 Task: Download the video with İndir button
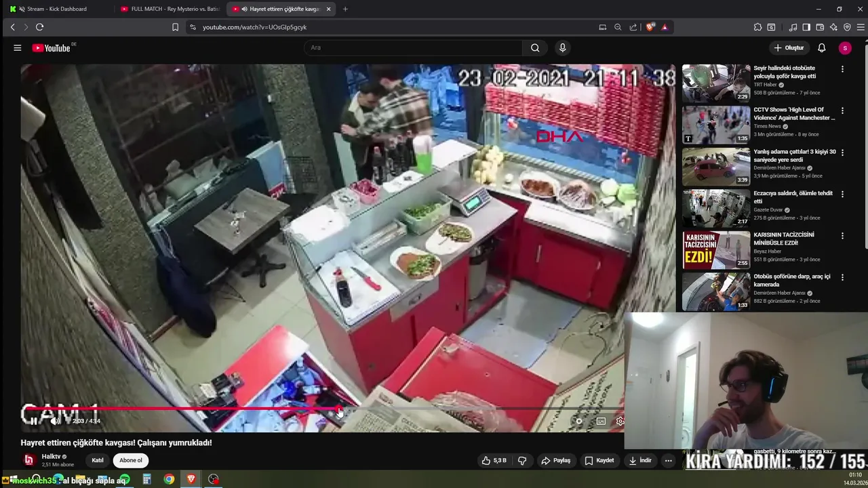coord(640,460)
